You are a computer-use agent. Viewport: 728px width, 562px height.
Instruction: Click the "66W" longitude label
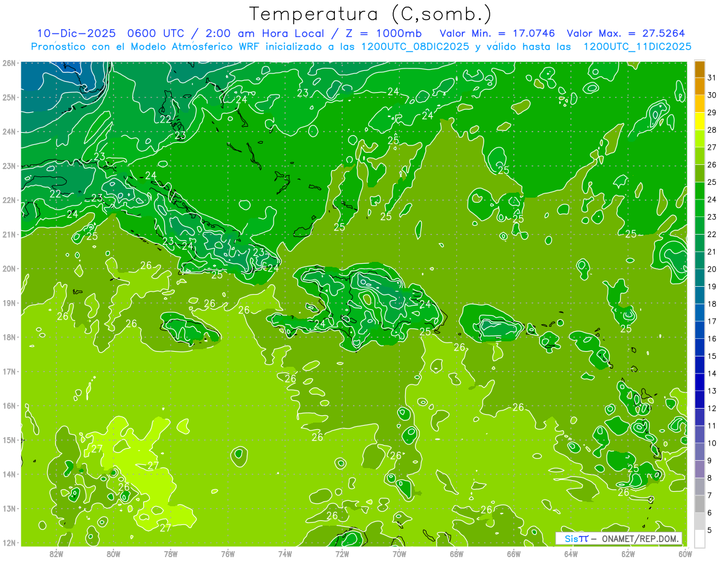coord(513,554)
